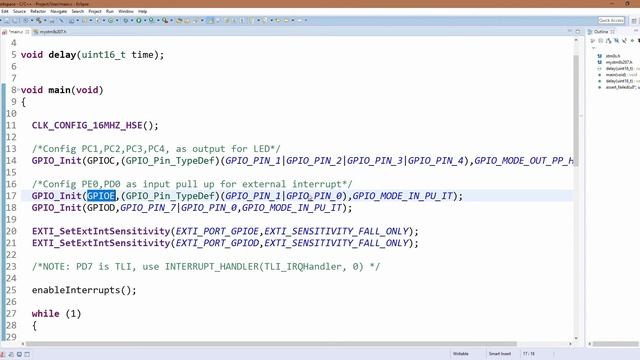Click the highlighted GPIOE text on line 17
The image size is (640, 360).
(x=101, y=196)
